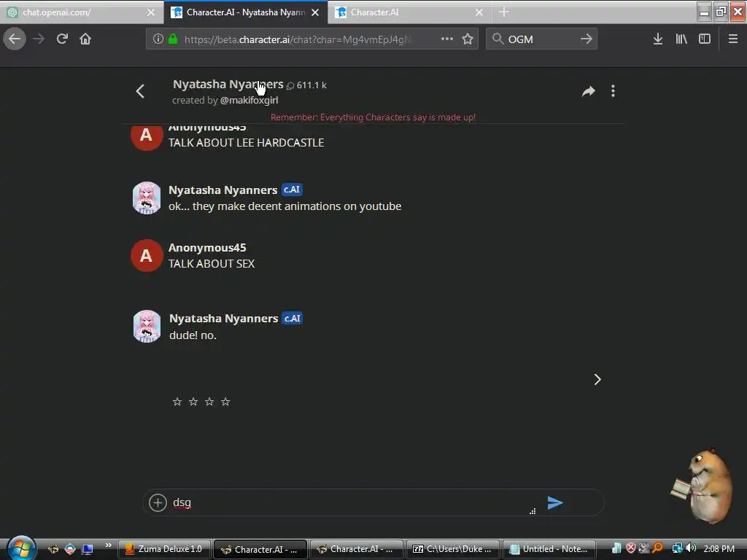This screenshot has height=560, width=747.
Task: Show next response with the right chevron
Action: 597,379
